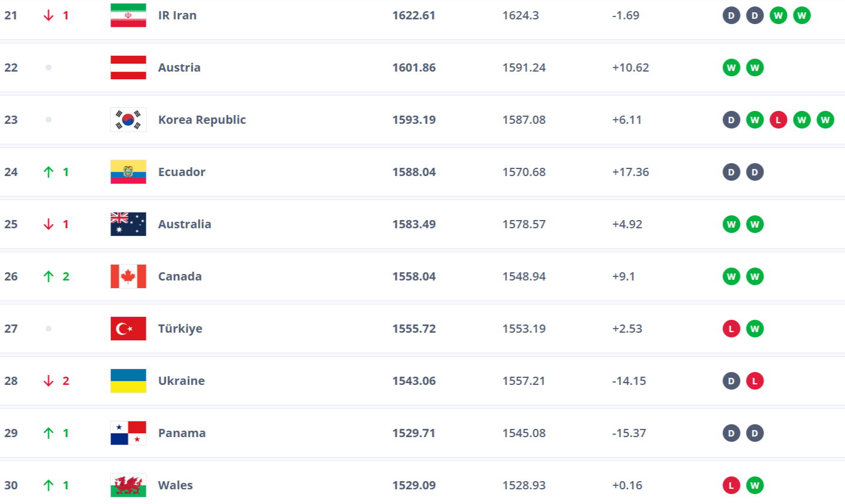Click the Ecuador flag icon
Image resolution: width=845 pixels, height=504 pixels.
pos(128,172)
